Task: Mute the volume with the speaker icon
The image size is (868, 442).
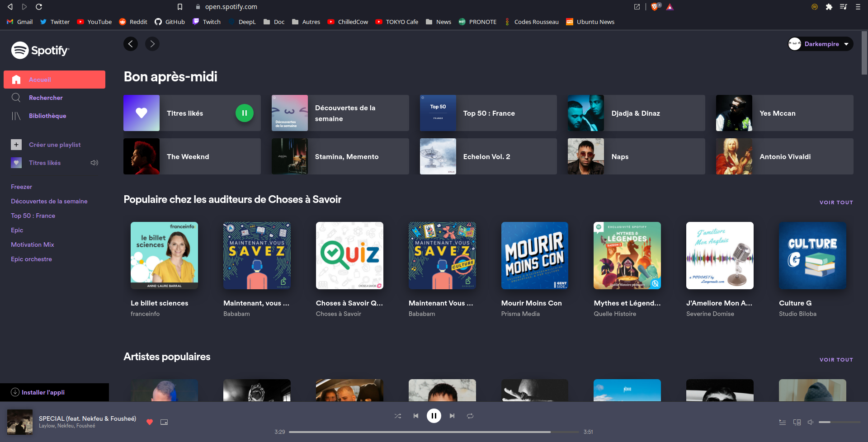Action: pos(811,422)
